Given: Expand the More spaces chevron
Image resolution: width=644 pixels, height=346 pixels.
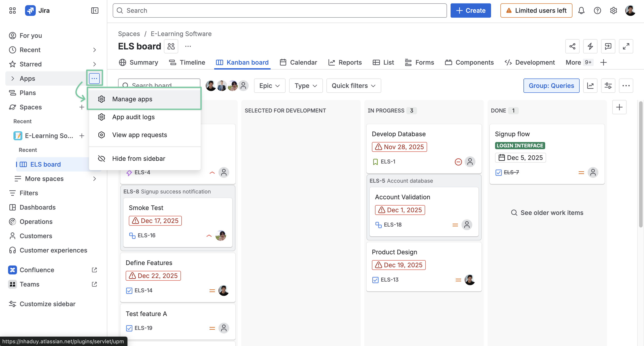Looking at the screenshot, I should click(x=95, y=179).
